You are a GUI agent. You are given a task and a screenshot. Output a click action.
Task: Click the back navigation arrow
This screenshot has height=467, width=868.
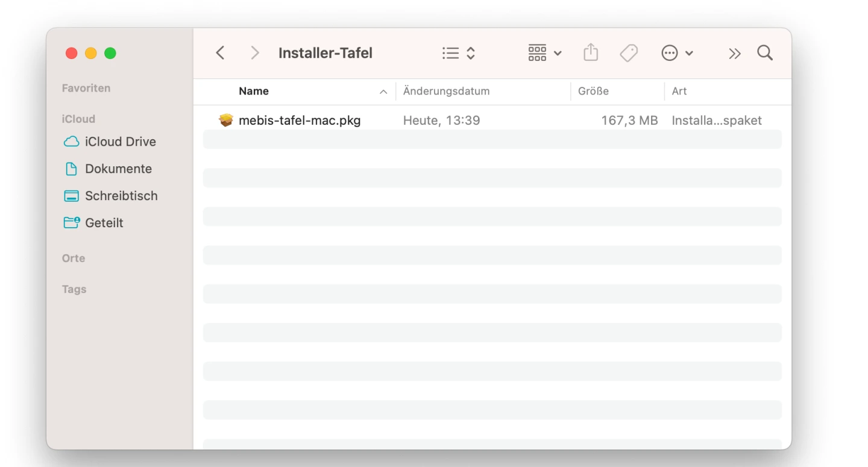tap(221, 53)
